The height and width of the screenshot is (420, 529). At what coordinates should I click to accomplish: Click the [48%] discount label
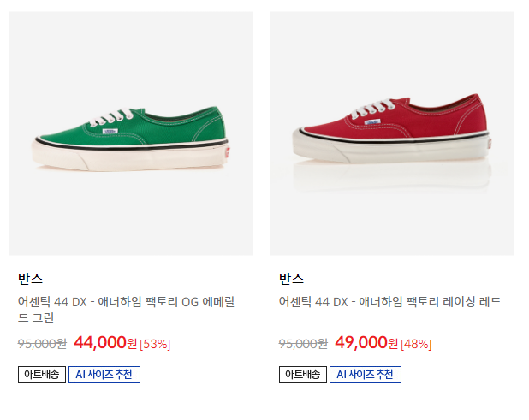pyautogui.click(x=416, y=344)
